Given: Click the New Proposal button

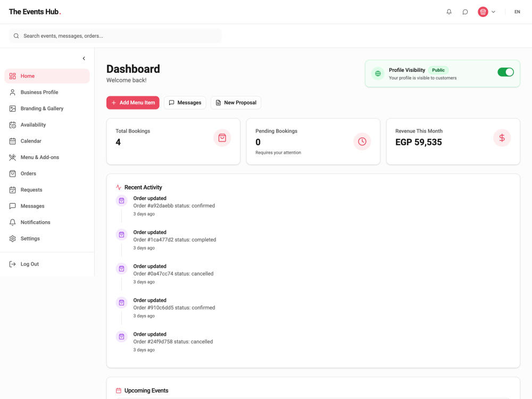Looking at the screenshot, I should coord(236,103).
